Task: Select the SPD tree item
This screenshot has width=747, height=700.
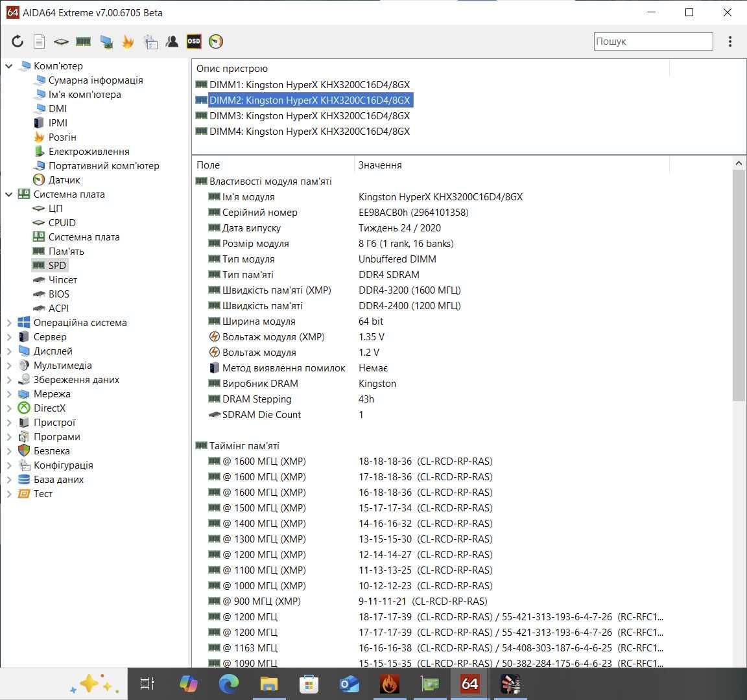Action: (x=56, y=266)
